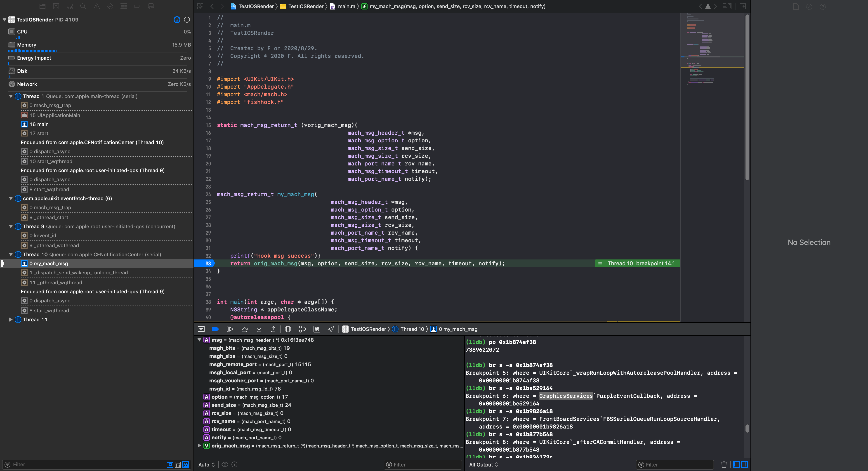Continue program execution

point(230,329)
